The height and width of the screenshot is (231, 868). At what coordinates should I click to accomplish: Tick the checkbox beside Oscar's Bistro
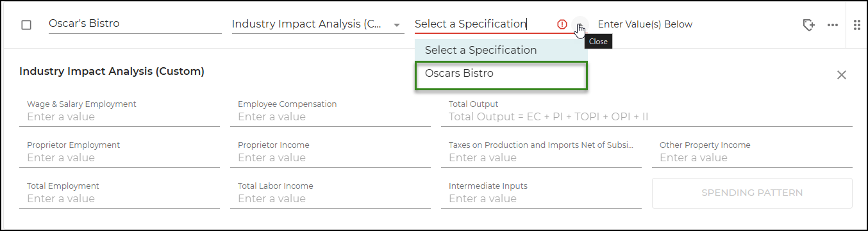tap(26, 25)
